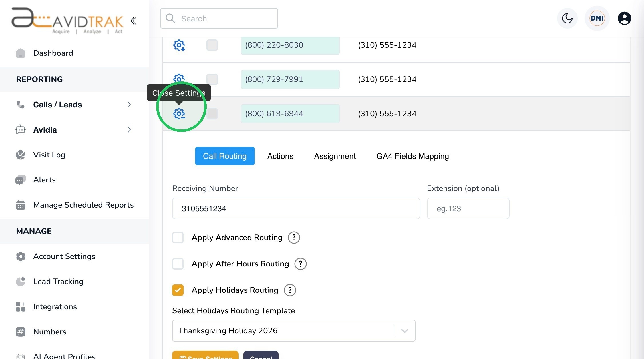
Task: Open settings gear for (800) 729-7991
Action: point(179,79)
